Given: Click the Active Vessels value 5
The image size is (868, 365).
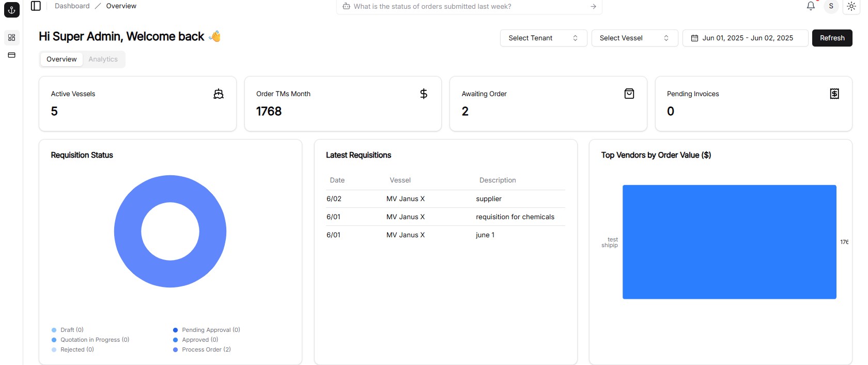Looking at the screenshot, I should (x=54, y=111).
